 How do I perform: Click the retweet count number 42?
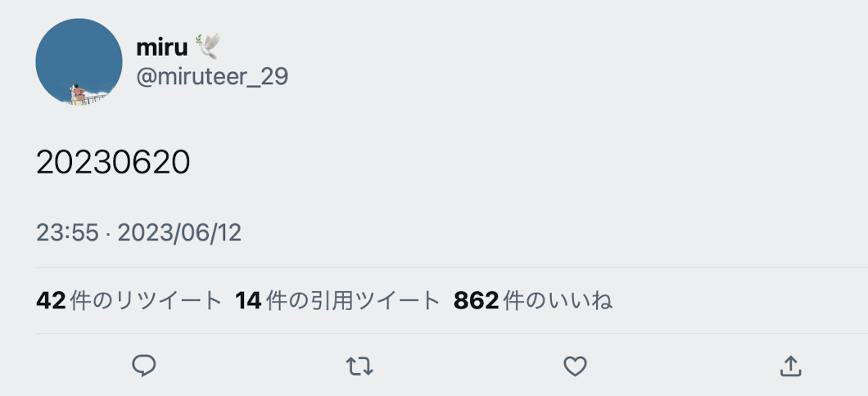[51, 301]
